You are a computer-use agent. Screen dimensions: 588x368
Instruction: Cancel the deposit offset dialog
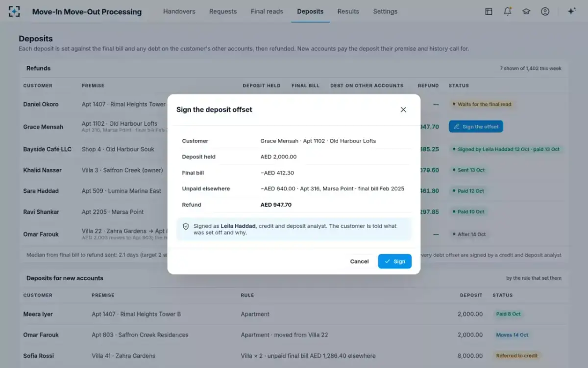pyautogui.click(x=359, y=262)
